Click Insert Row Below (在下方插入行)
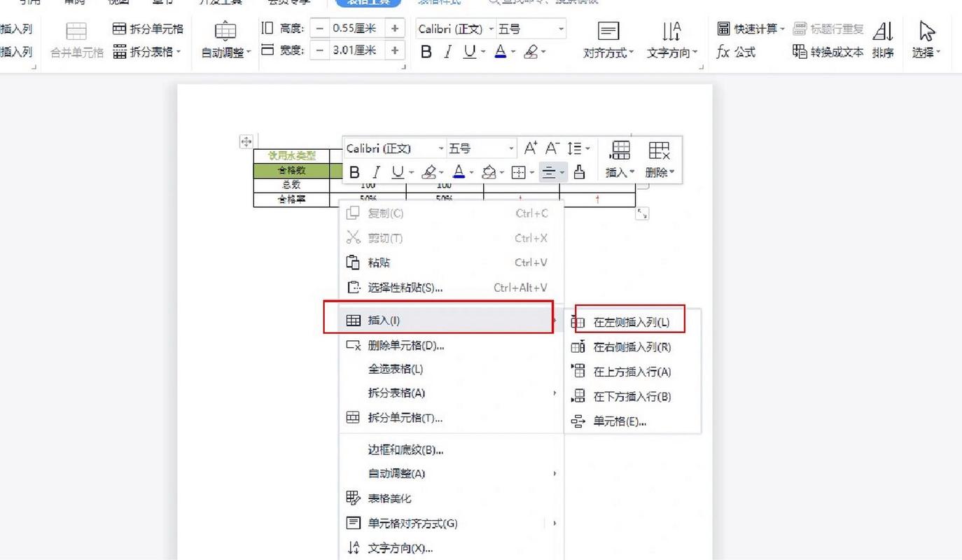 point(632,396)
